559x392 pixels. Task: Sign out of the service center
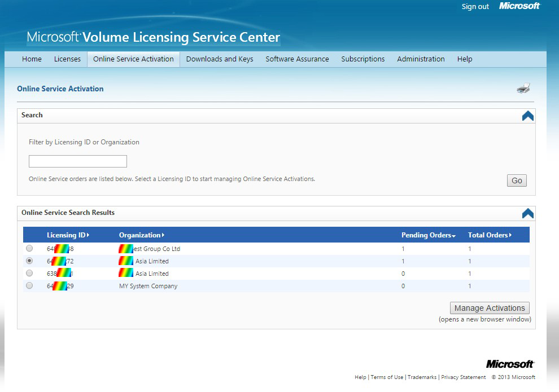[x=475, y=6]
